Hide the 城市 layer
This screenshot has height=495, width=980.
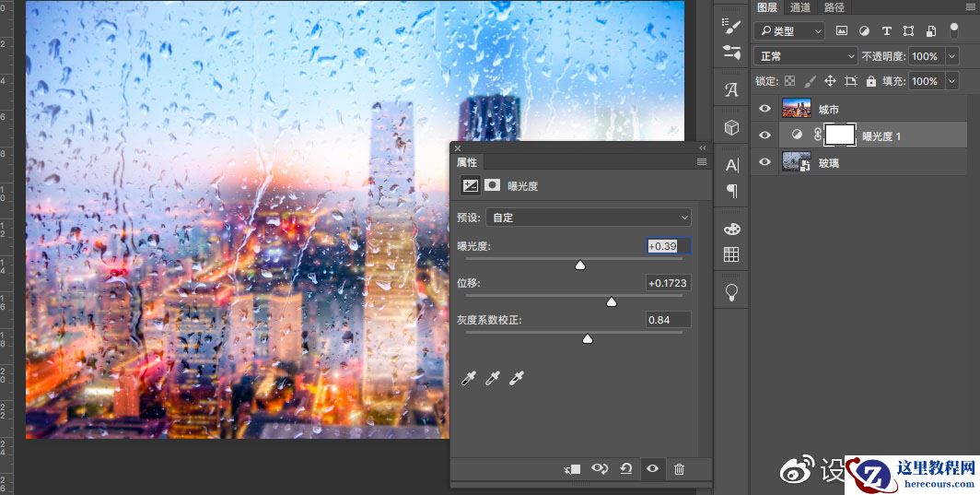pyautogui.click(x=765, y=109)
